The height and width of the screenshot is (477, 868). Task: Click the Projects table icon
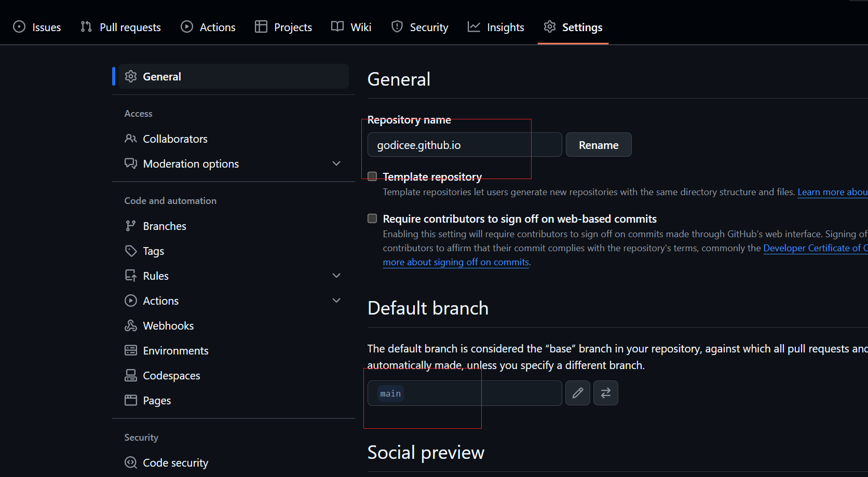[261, 26]
